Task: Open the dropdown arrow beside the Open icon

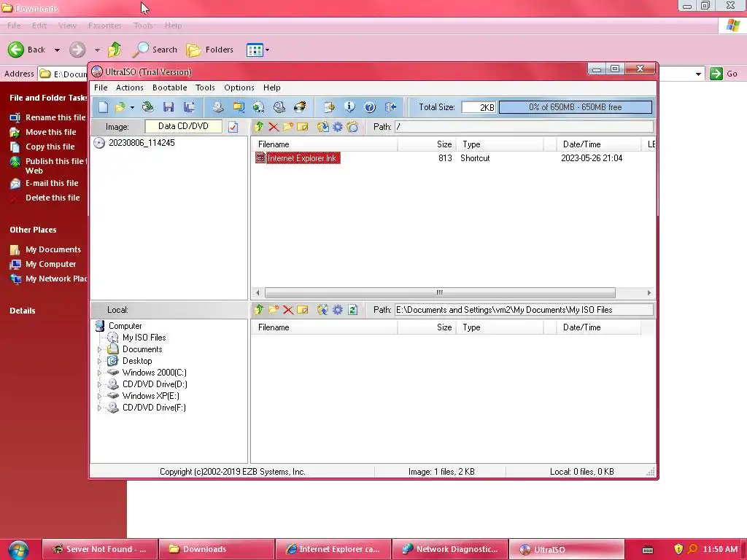Action: click(132, 107)
